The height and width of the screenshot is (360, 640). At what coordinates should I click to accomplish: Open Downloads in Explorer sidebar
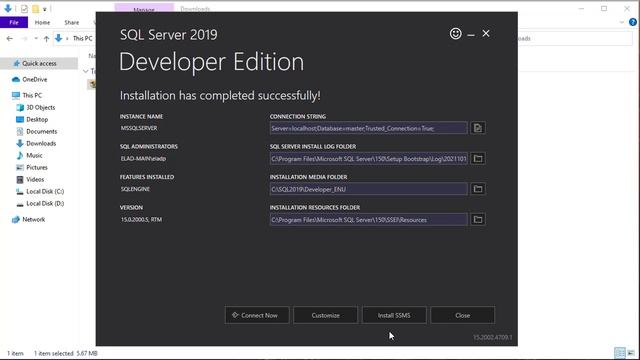click(41, 143)
